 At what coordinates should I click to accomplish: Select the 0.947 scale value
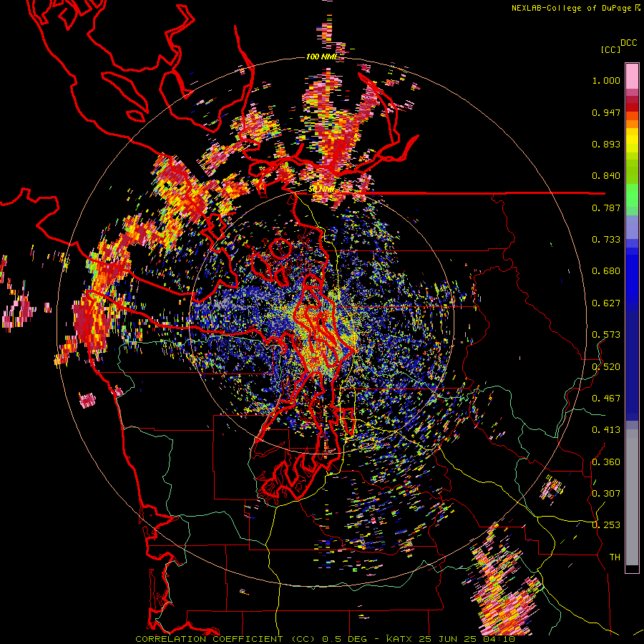point(606,112)
